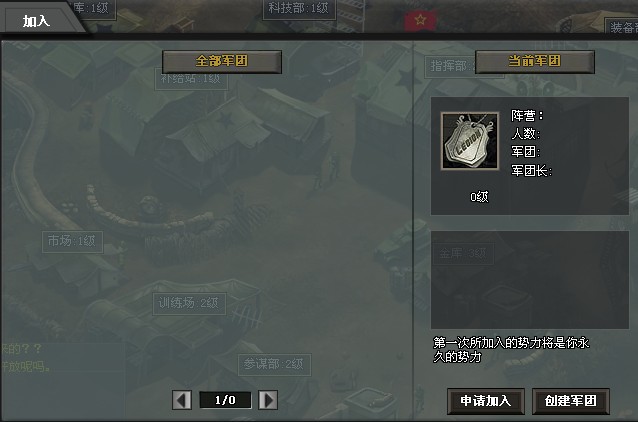Click the red star flag icon
The image size is (638, 422).
click(x=420, y=20)
